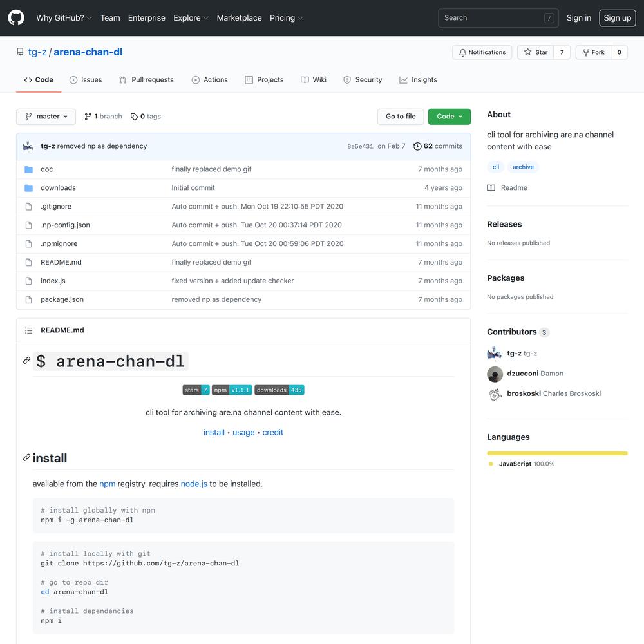View the 1 branch link
644x644 pixels.
click(103, 117)
